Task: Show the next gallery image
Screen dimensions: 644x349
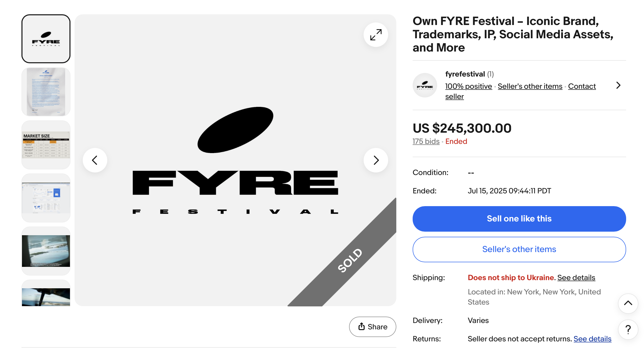Action: (x=376, y=160)
